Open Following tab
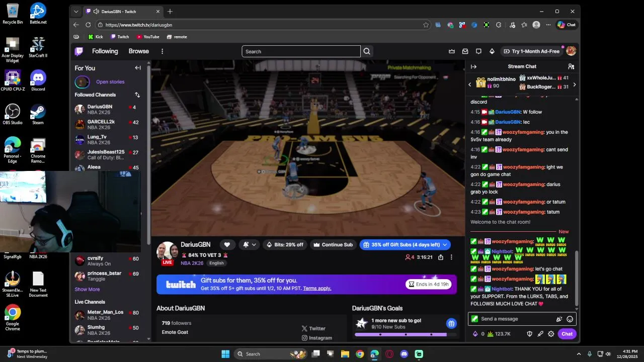This screenshot has height=362, width=644. pos(105,51)
